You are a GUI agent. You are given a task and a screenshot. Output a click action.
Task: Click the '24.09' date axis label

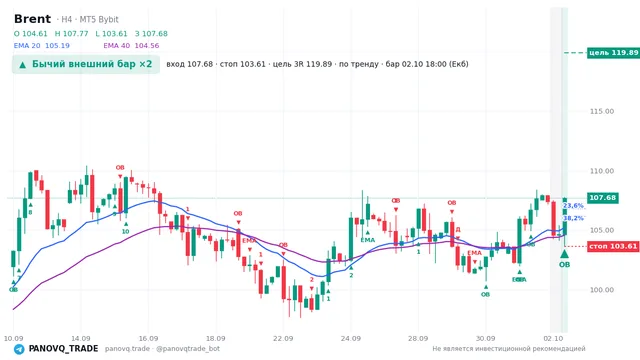[x=351, y=338]
